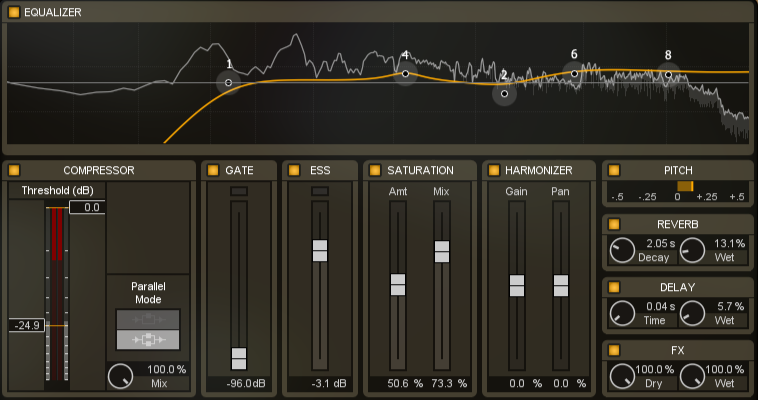Screen dimensions: 758x400
Task: Click the Gate threshold slider handle
Action: (x=239, y=358)
